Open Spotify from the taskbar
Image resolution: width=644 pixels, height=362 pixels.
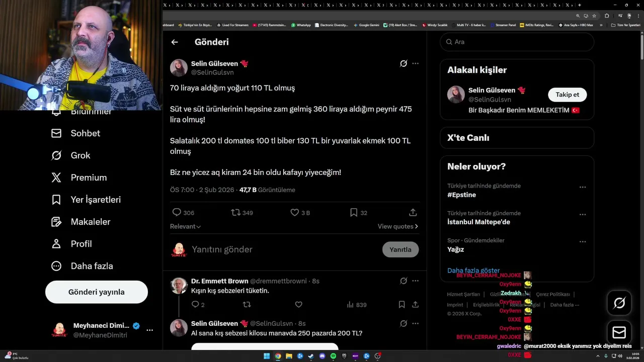333,356
